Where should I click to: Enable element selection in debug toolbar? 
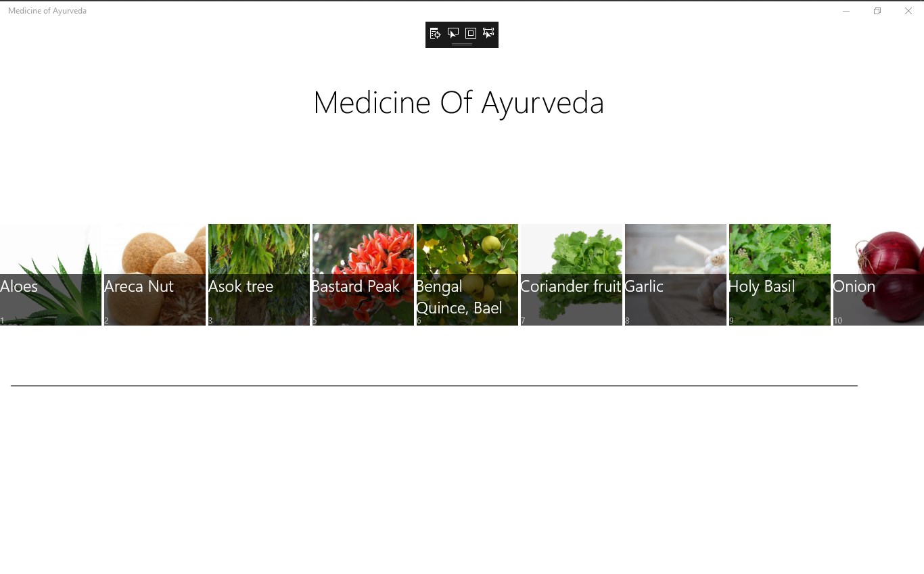pyautogui.click(x=453, y=33)
